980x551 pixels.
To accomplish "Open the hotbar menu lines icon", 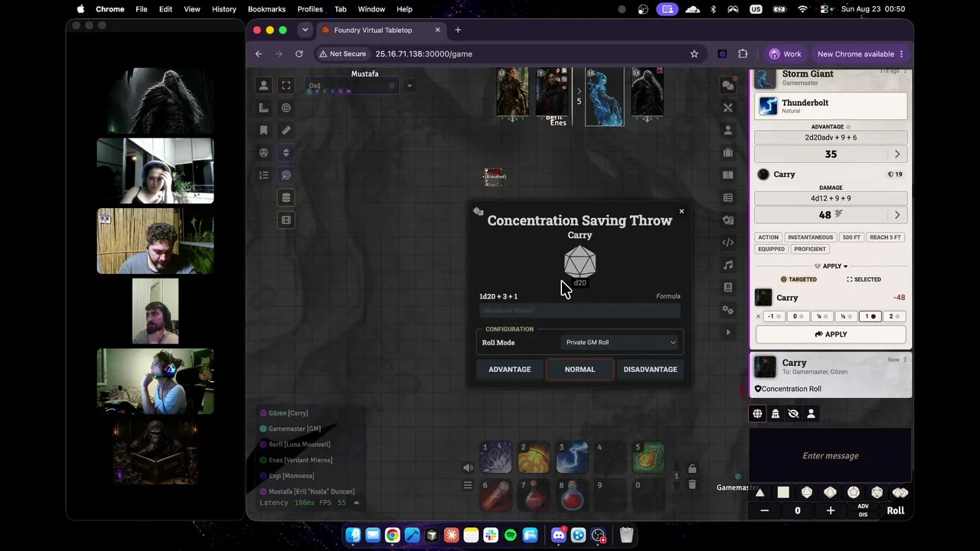I will point(468,485).
